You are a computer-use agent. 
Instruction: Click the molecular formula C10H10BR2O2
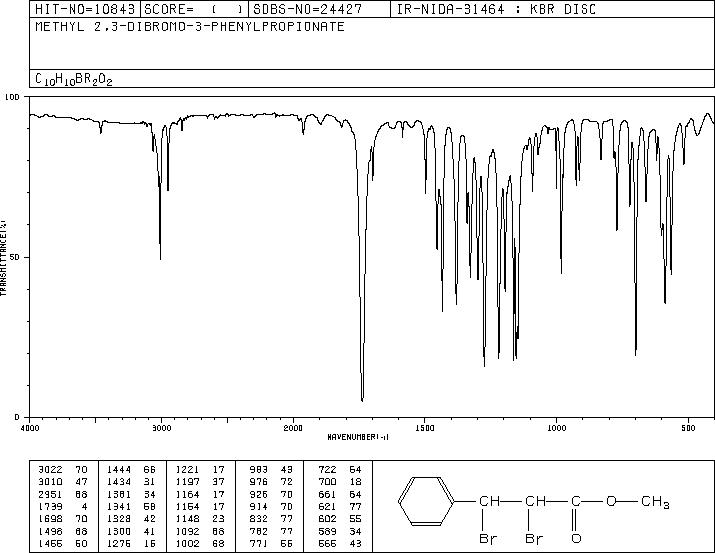coord(73,79)
